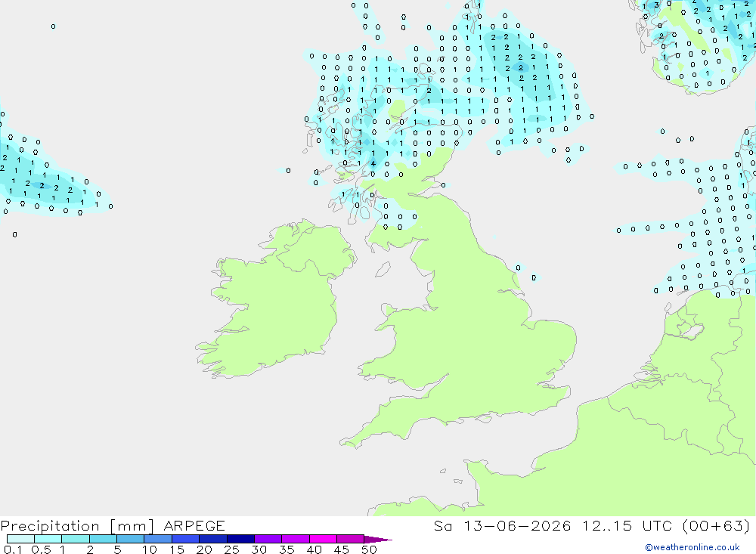Pick the 2–5 mm legend swatch
The image size is (756, 554).
tap(103, 539)
